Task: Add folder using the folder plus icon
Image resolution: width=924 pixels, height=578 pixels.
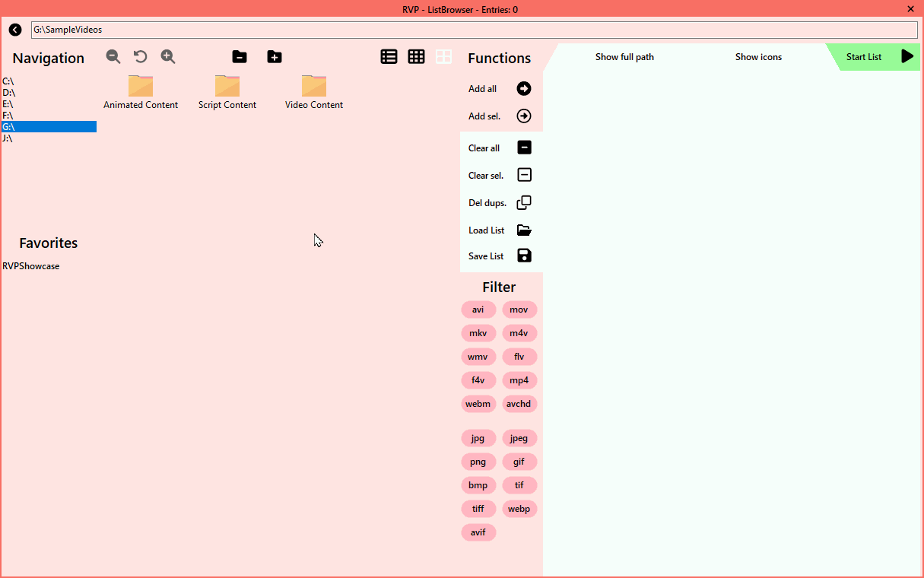Action: click(275, 56)
